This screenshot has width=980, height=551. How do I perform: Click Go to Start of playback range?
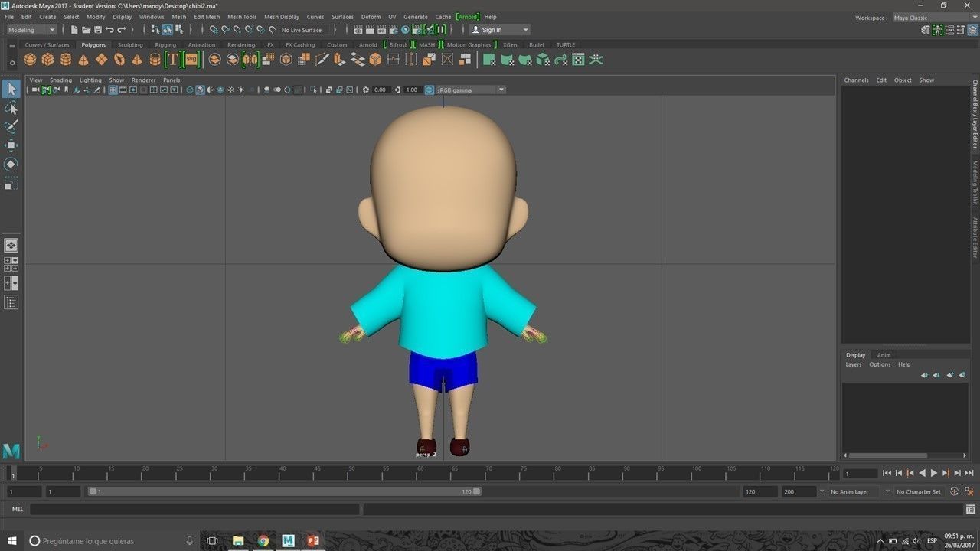[x=887, y=474]
